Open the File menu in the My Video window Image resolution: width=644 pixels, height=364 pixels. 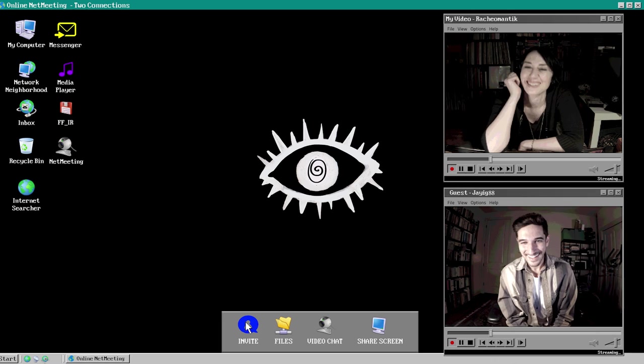tap(451, 29)
